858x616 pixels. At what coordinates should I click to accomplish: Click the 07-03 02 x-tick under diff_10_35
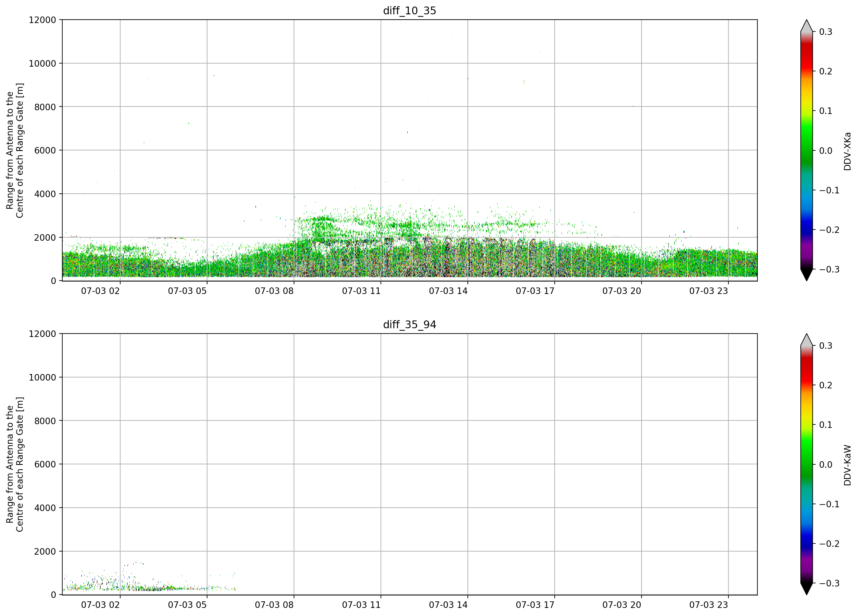click(x=100, y=291)
